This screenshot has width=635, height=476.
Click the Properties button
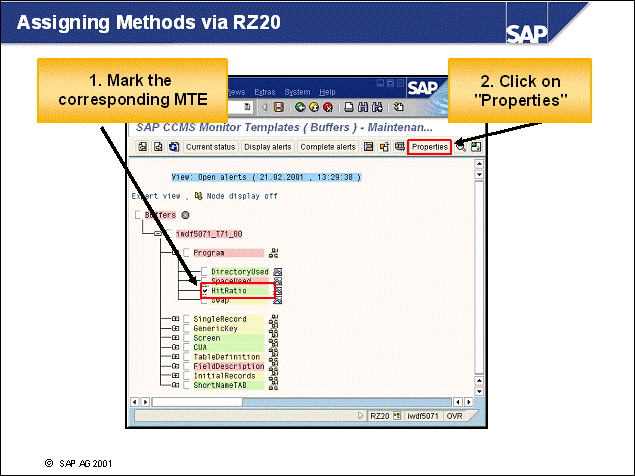(430, 147)
